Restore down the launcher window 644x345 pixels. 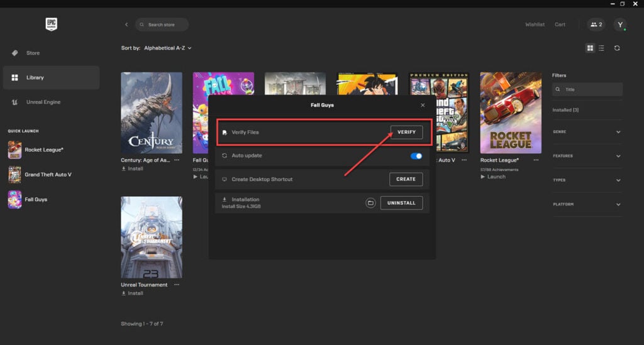click(623, 4)
